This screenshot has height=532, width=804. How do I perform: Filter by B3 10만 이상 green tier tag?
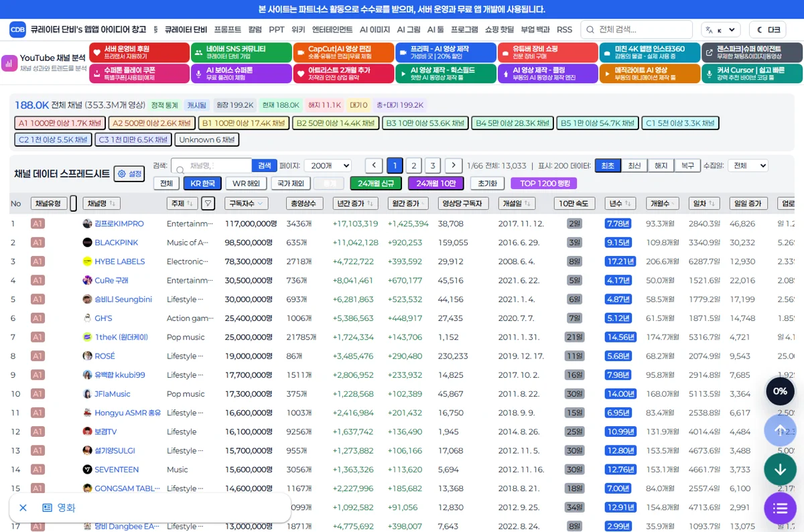425,123
